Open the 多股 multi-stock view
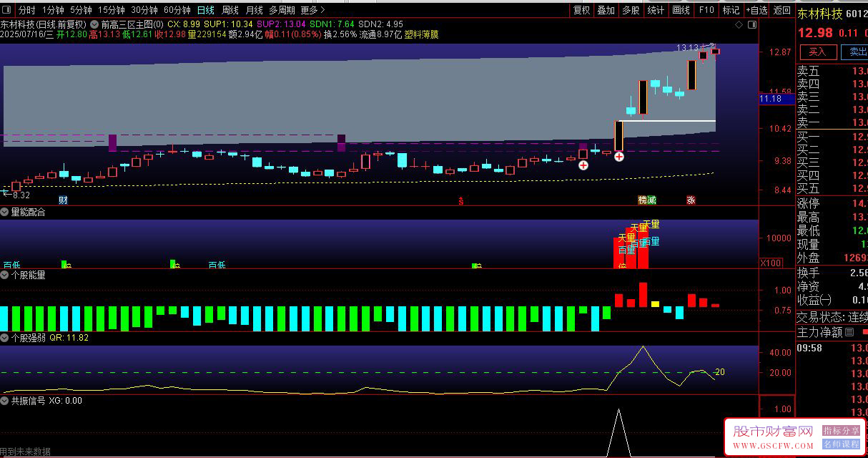Screen dimensions: 868x458 (631, 10)
